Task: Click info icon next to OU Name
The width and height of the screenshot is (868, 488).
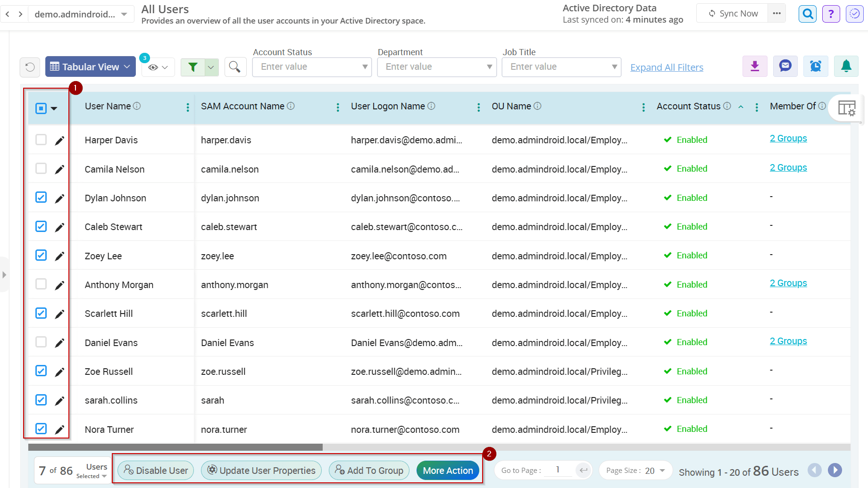Action: (537, 106)
